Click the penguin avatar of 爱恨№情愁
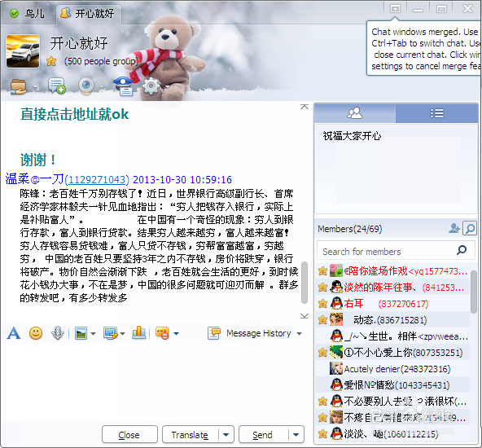 336,384
